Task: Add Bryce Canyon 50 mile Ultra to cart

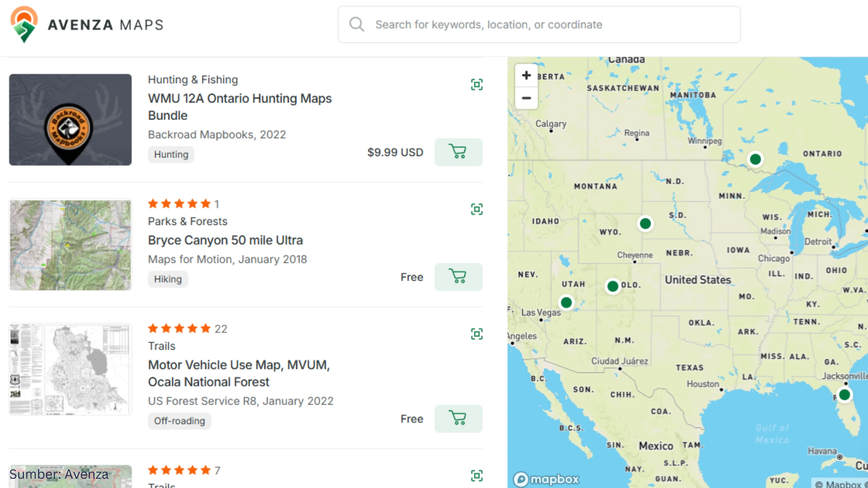Action: 458,277
